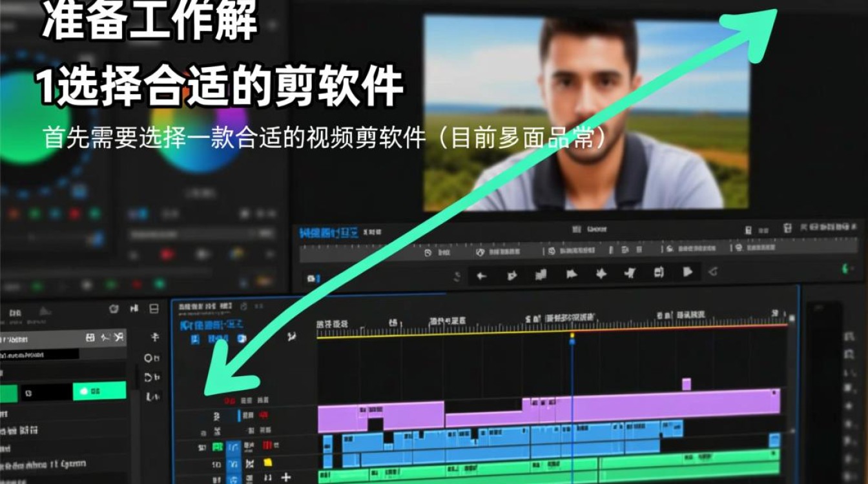Click the split-square layout icon atop left panel
Screen dimensions: 868x484
coord(154,309)
